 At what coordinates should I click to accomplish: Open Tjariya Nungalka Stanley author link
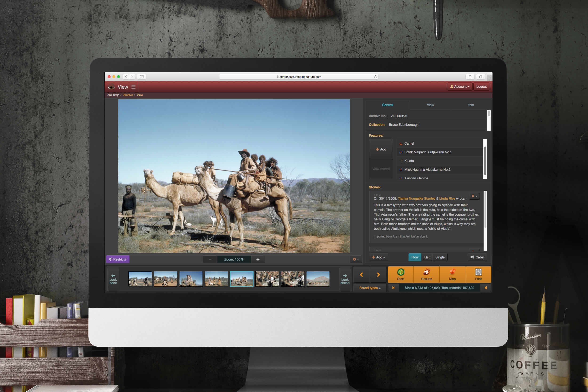click(416, 198)
